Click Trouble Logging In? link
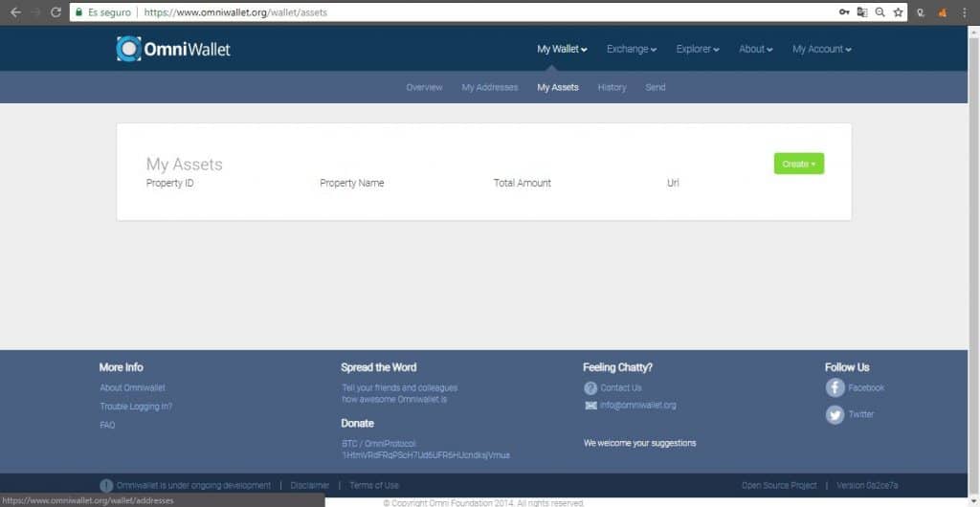 (136, 407)
